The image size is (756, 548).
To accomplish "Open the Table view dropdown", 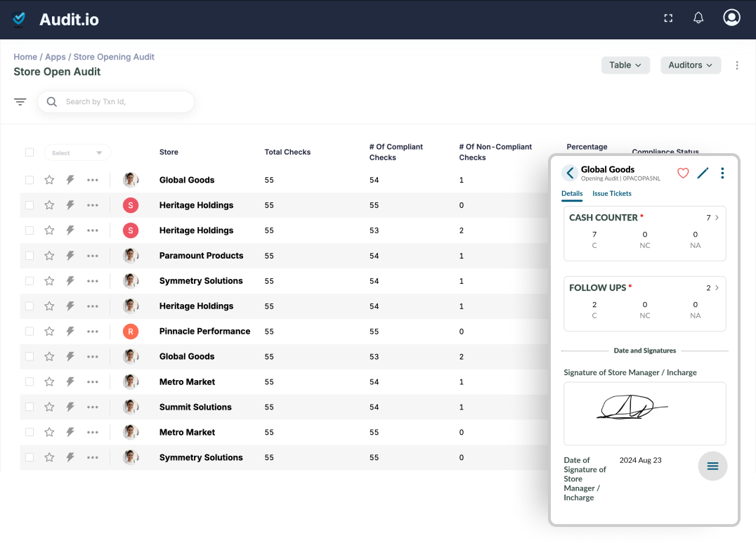I will [625, 65].
